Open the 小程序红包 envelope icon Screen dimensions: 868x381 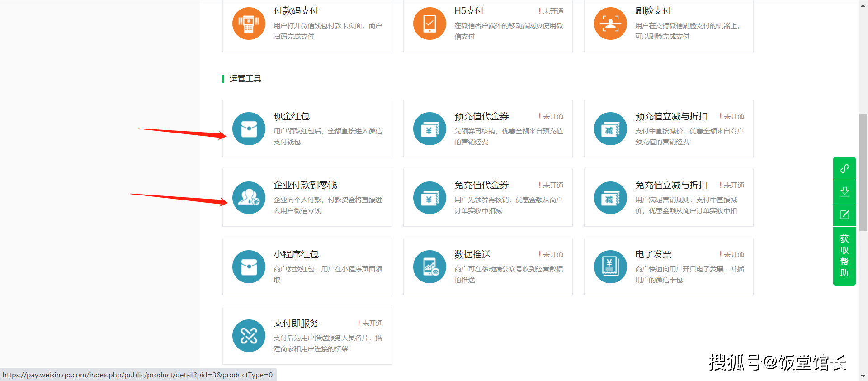(x=249, y=267)
